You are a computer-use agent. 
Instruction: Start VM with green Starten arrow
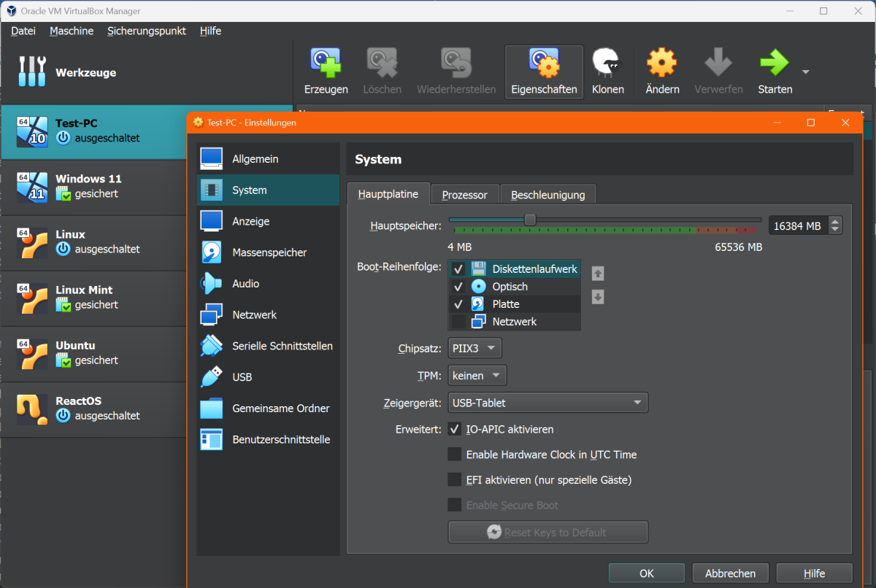(x=775, y=63)
